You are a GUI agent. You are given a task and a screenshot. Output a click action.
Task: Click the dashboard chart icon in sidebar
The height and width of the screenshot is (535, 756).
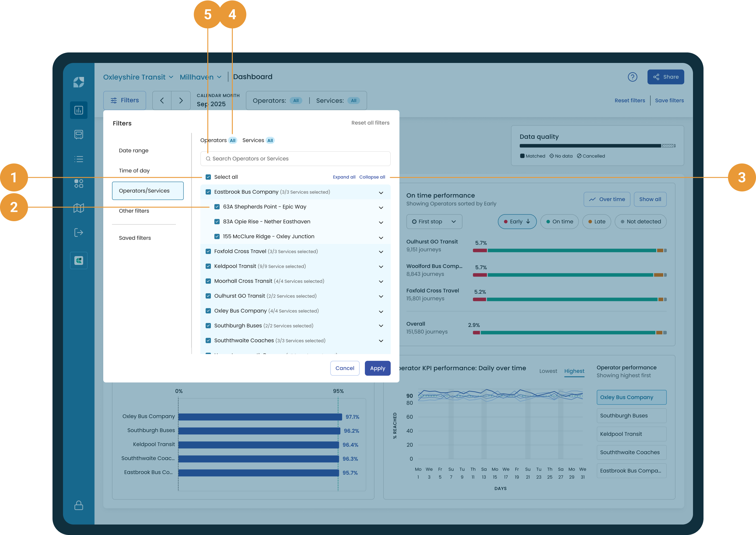(x=78, y=110)
